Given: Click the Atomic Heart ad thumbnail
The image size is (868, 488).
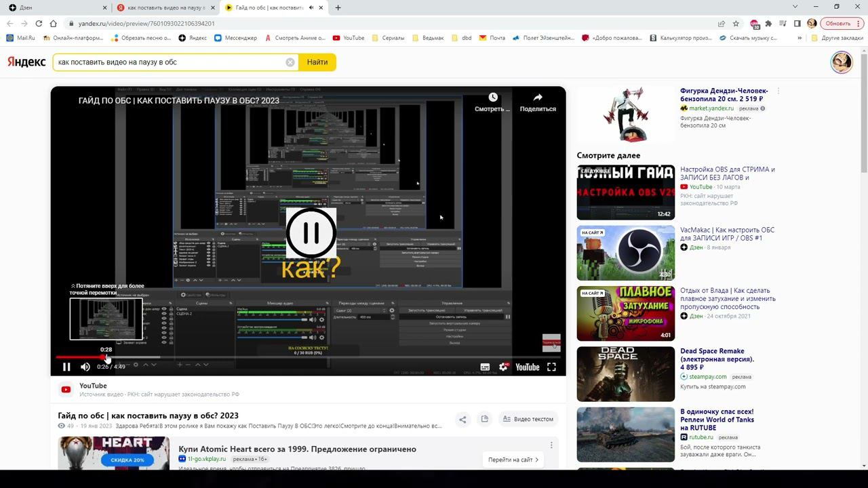Looking at the screenshot, I should click(x=114, y=453).
